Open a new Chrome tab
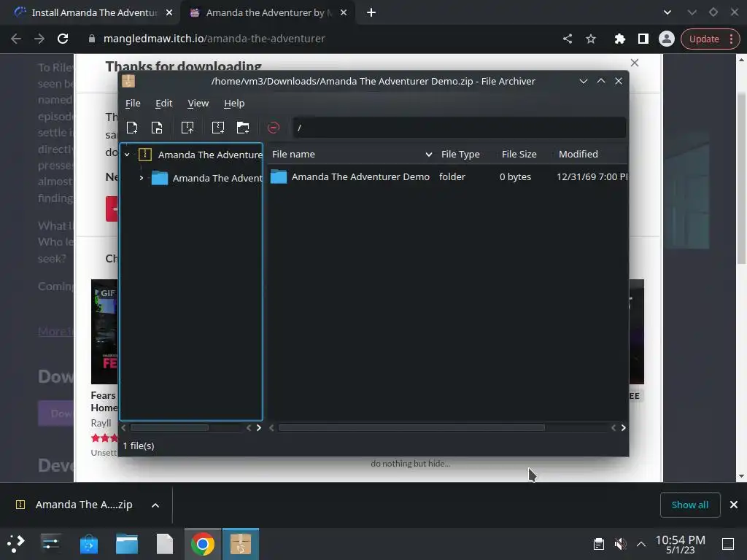 point(371,13)
